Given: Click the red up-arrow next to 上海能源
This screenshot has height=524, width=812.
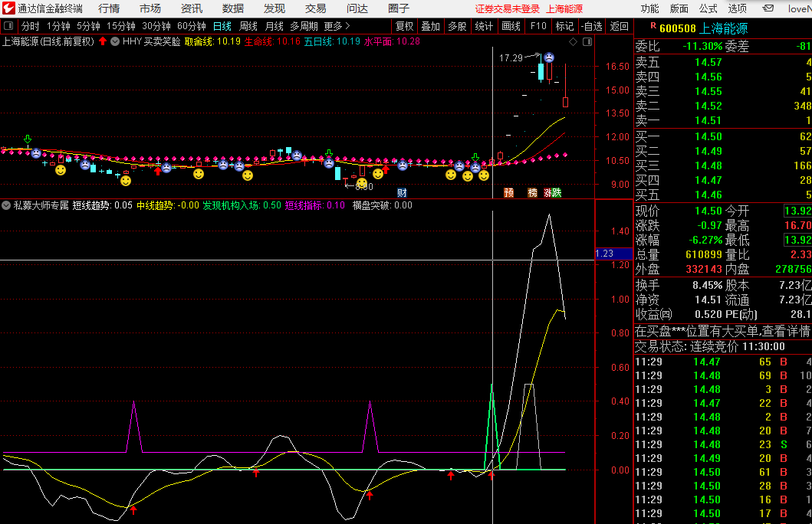Looking at the screenshot, I should [x=103, y=41].
